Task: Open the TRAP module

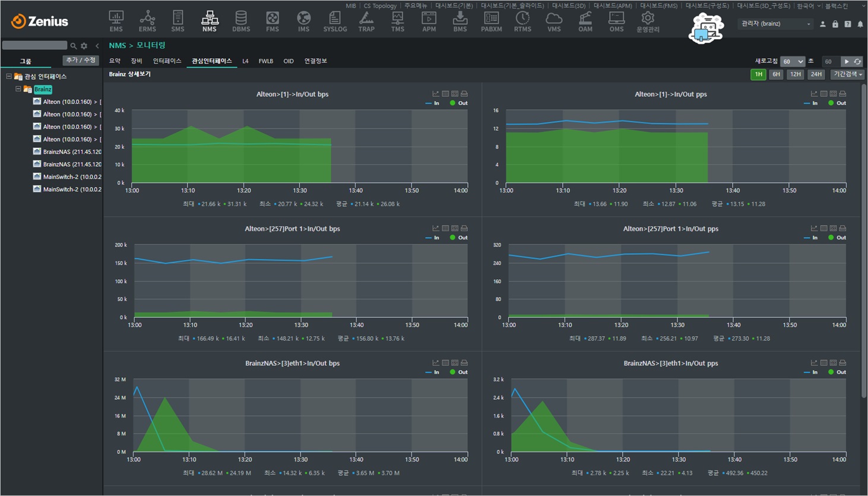Action: [x=366, y=21]
